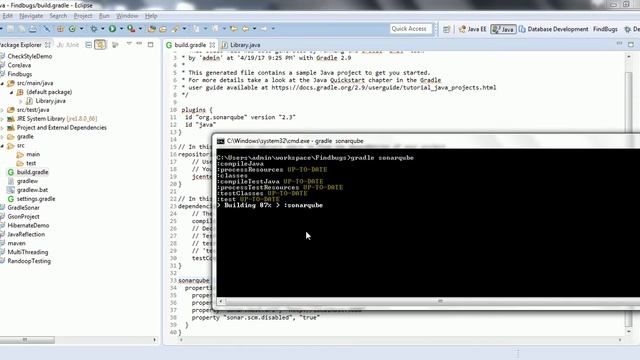This screenshot has height=360, width=640.
Task: Select the HibernateDemo project
Action: (28, 225)
